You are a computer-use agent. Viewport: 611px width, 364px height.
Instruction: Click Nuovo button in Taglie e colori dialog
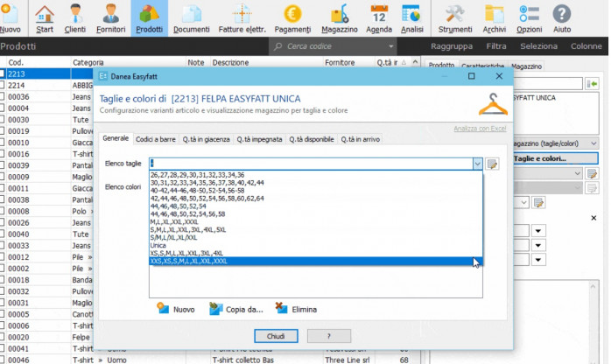pos(176,309)
